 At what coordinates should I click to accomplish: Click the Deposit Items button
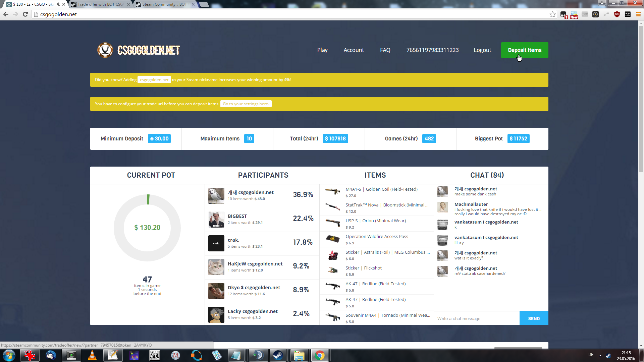click(524, 50)
